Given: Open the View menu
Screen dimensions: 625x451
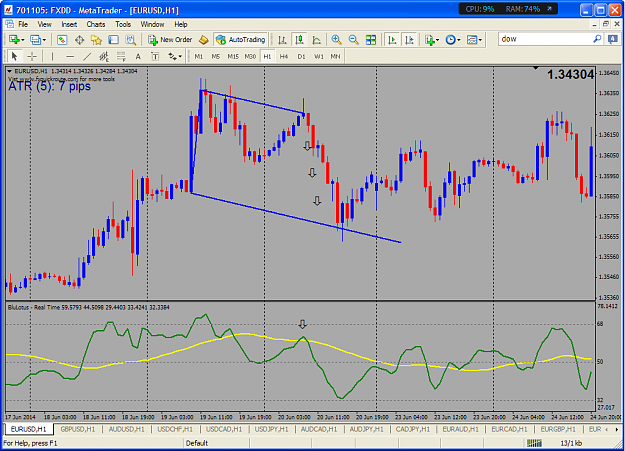Looking at the screenshot, I should (44, 24).
